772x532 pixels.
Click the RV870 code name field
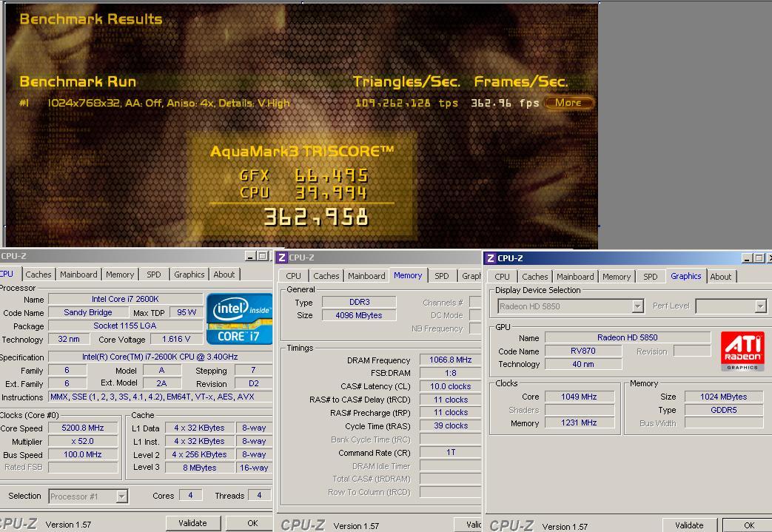click(583, 351)
